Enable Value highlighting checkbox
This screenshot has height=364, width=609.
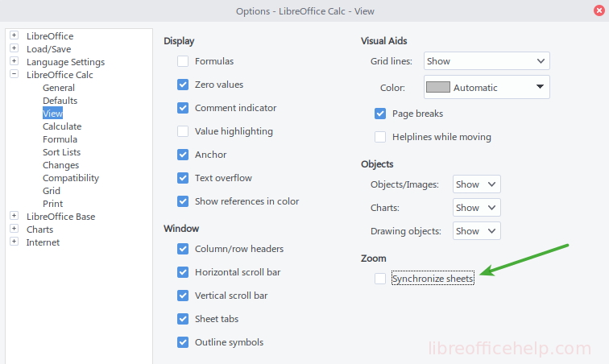(183, 131)
